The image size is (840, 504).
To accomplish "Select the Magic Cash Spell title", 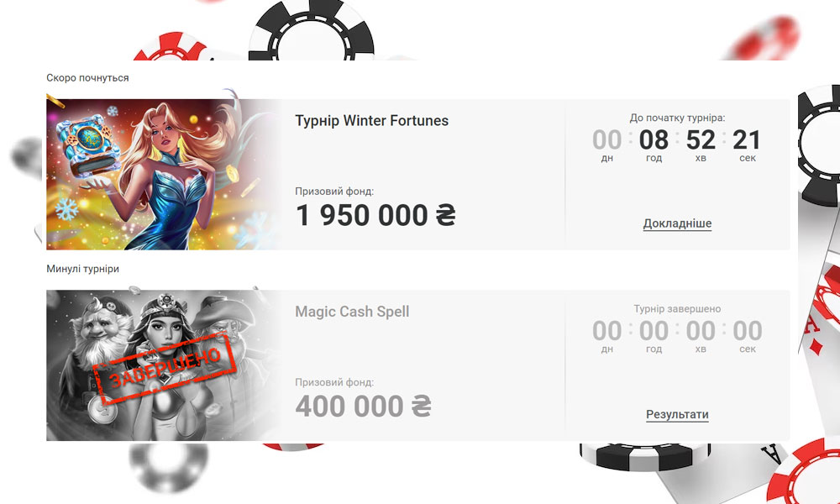I will (352, 312).
